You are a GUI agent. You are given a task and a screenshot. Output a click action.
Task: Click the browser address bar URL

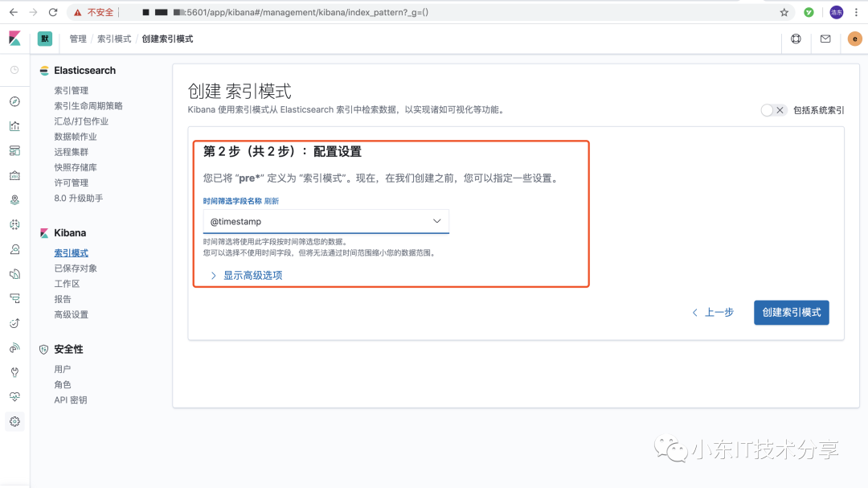pyautogui.click(x=285, y=12)
